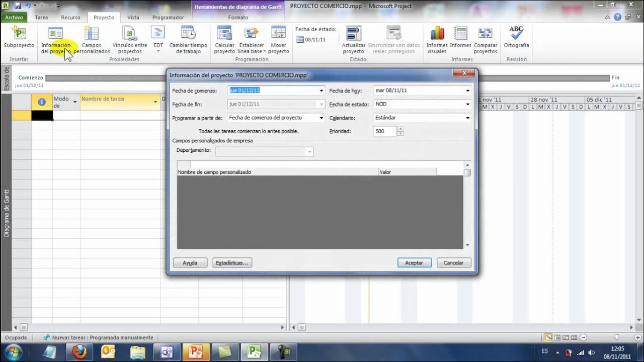Switch to the Programador tab
The width and height of the screenshot is (644, 362).
[x=168, y=17]
